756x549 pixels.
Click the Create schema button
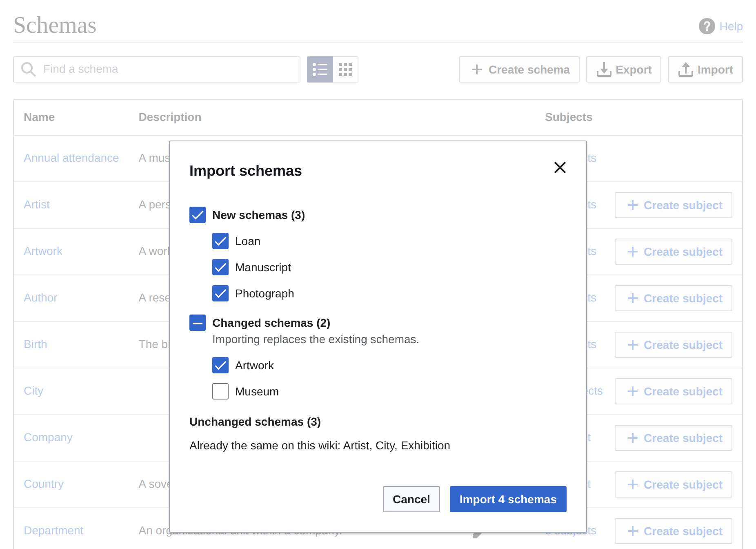[x=519, y=69]
